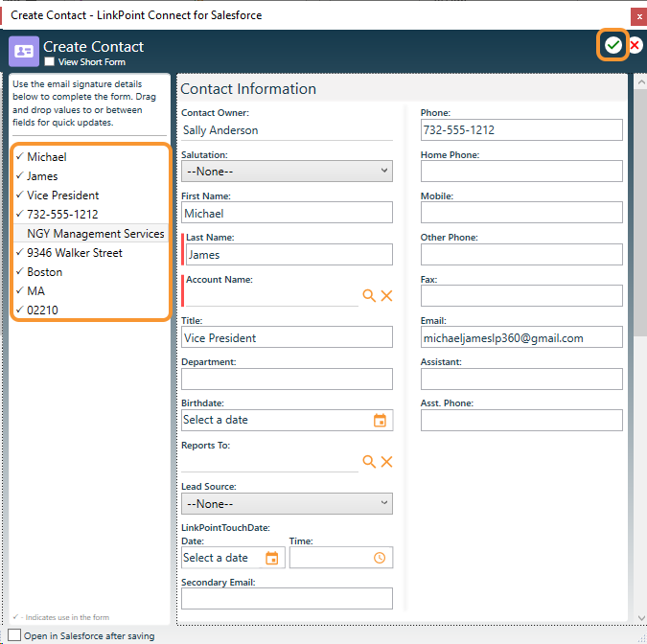647x644 pixels.
Task: Check Open in Salesforce after saving
Action: [x=14, y=635]
